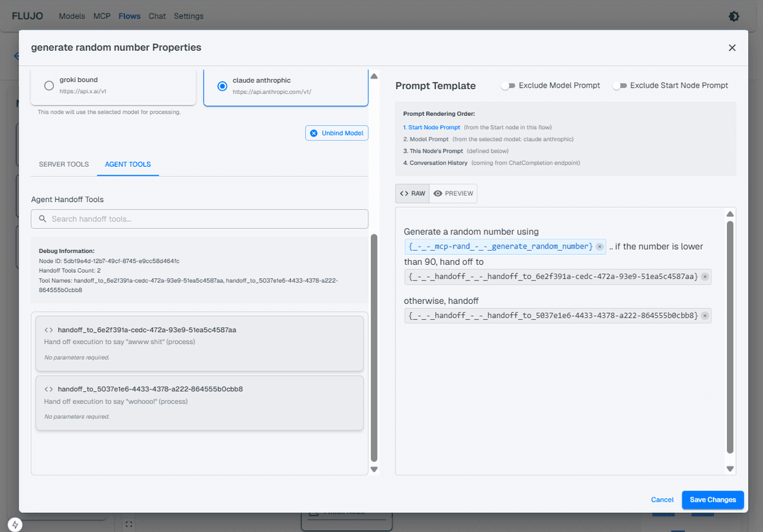
Task: Click the code icon beside handoff_to_6e2f391a
Action: 49,330
